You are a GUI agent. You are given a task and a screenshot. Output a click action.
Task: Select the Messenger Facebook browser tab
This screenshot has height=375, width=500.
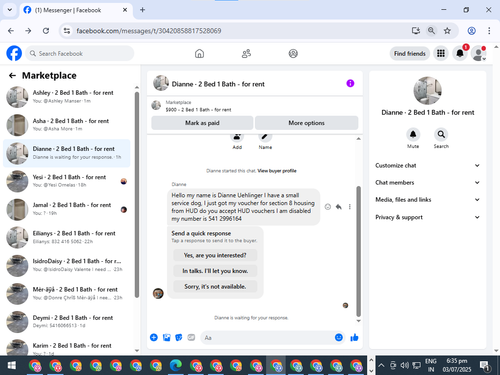point(76,10)
